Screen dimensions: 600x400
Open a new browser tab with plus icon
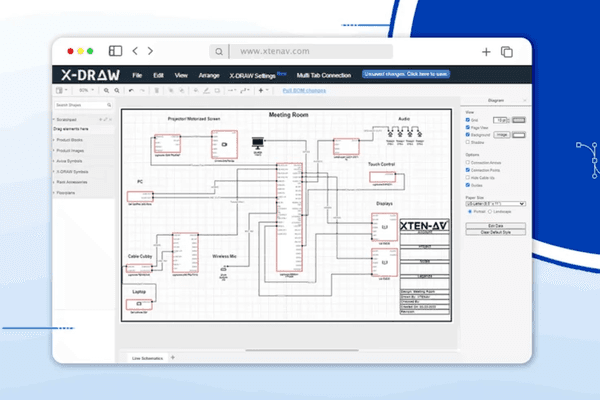(486, 52)
